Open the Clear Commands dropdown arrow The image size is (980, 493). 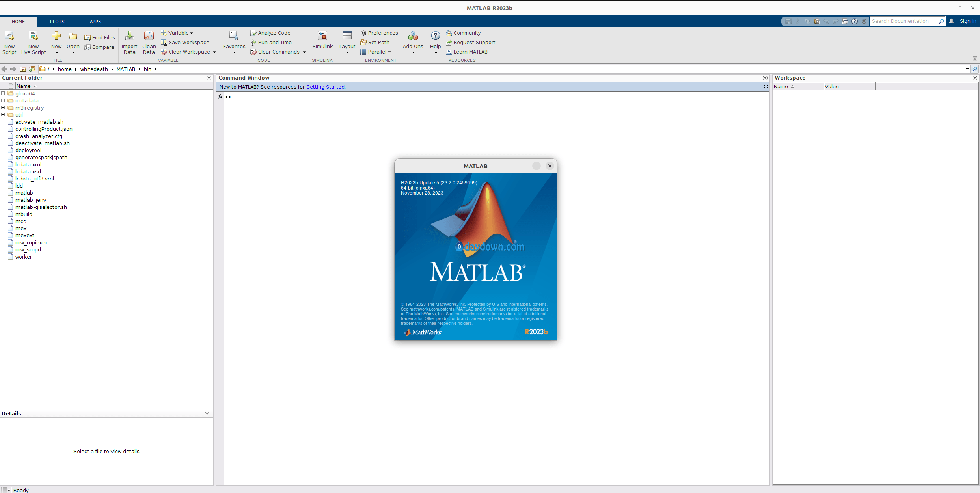coord(304,52)
